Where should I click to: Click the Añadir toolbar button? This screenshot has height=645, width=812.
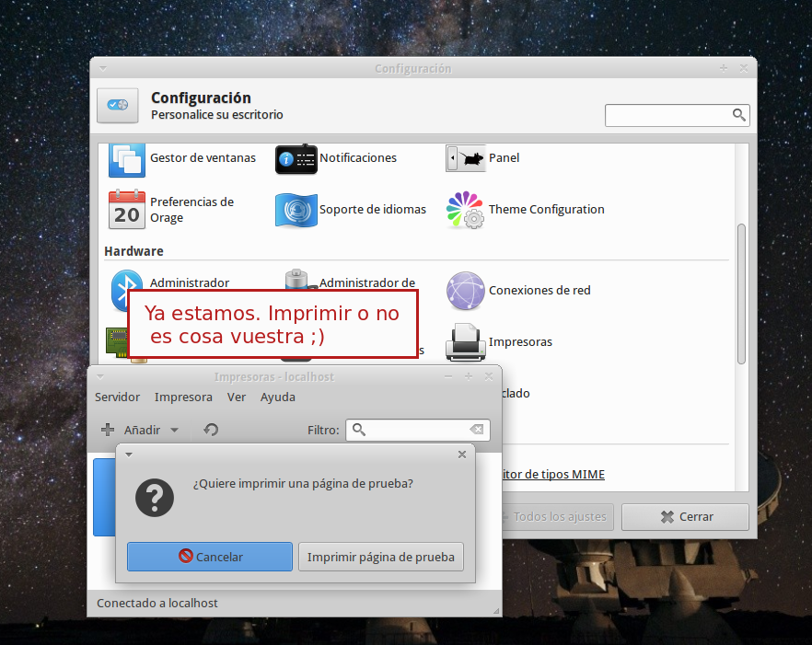click(x=139, y=430)
